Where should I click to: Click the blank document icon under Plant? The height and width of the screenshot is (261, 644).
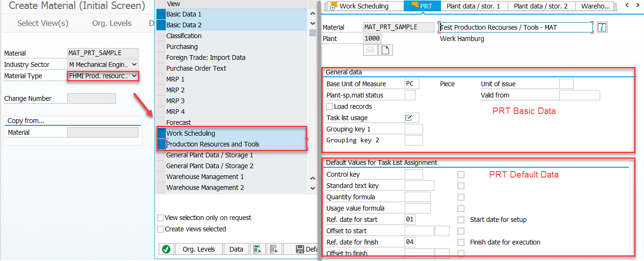pos(385,50)
